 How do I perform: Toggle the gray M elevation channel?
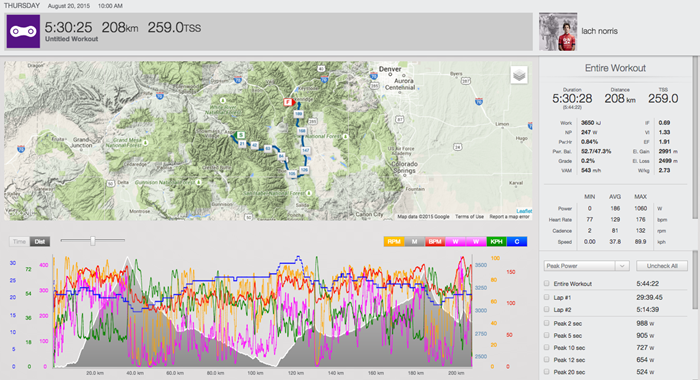(414, 242)
